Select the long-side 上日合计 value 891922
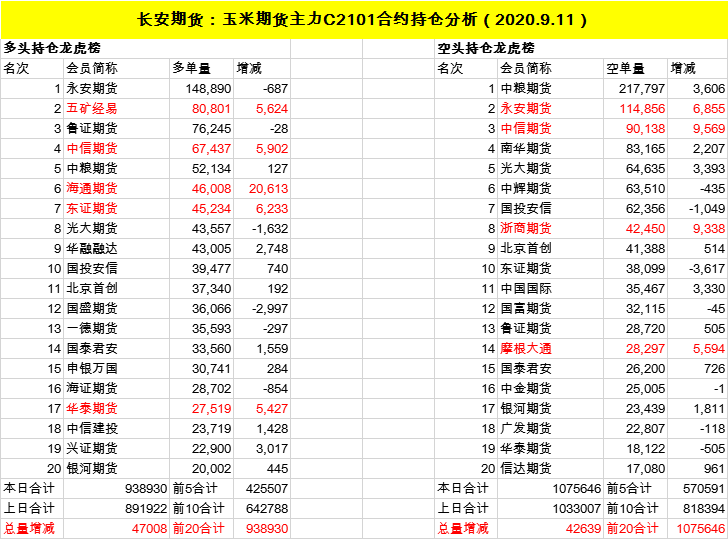The height and width of the screenshot is (539, 728). (x=117, y=508)
